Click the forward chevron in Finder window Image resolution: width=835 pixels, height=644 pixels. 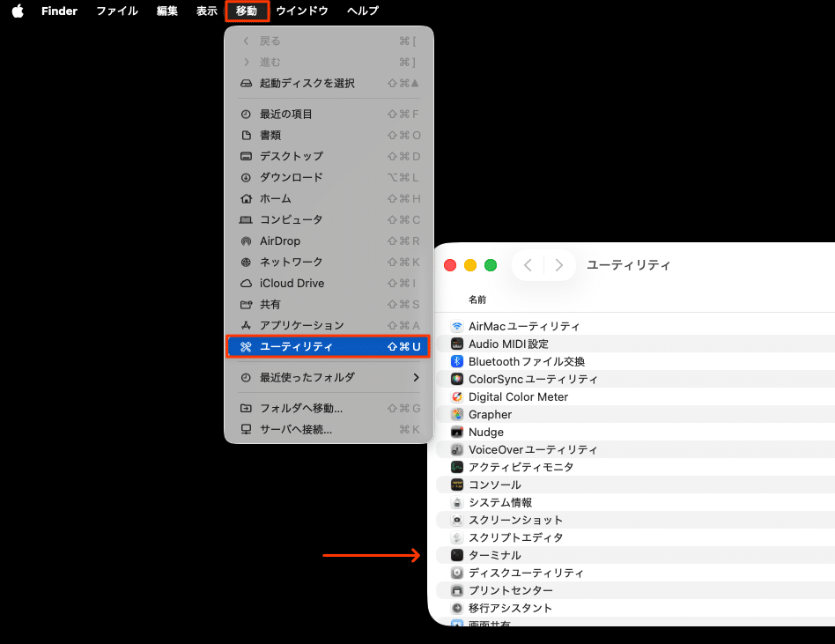(x=558, y=265)
